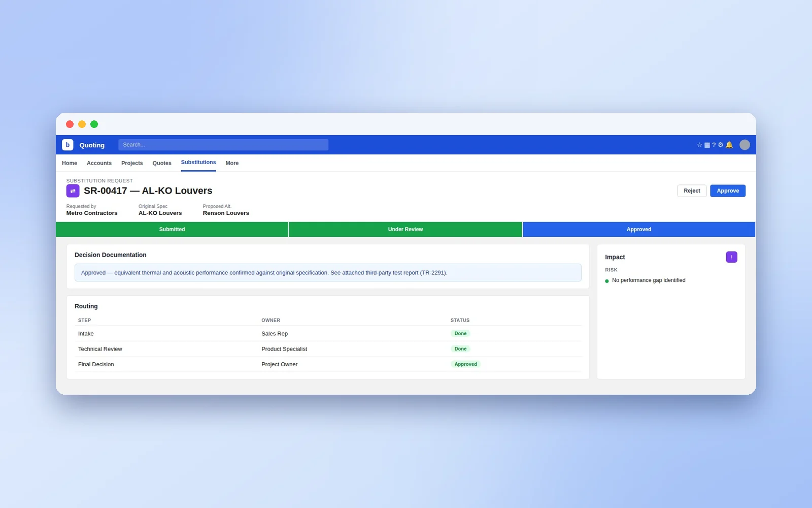Click the Impact panel heading

(x=615, y=257)
